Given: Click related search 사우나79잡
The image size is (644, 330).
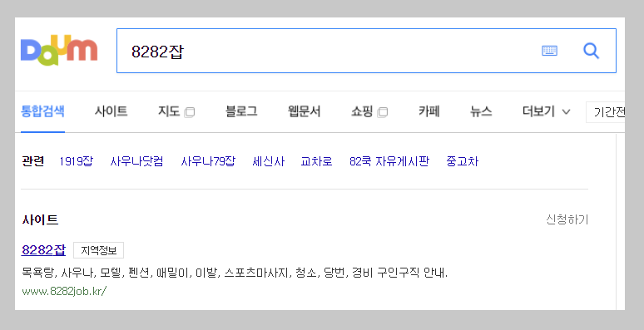Looking at the screenshot, I should point(208,161).
